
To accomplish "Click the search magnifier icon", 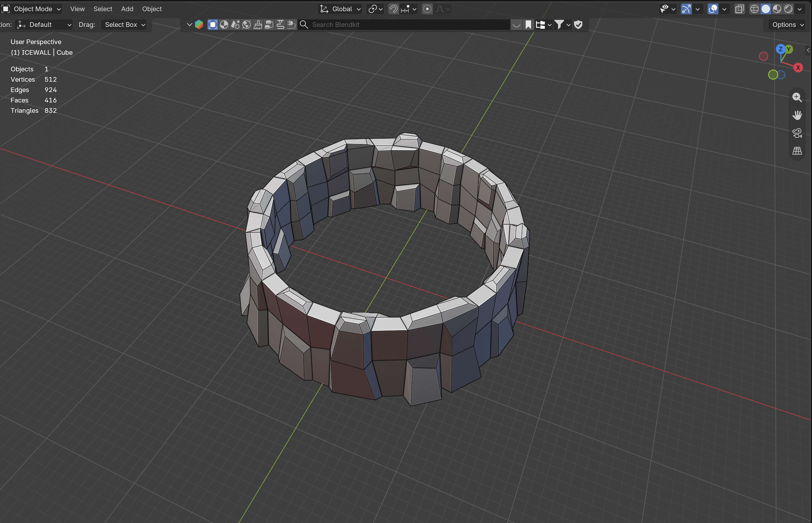I will [x=304, y=25].
